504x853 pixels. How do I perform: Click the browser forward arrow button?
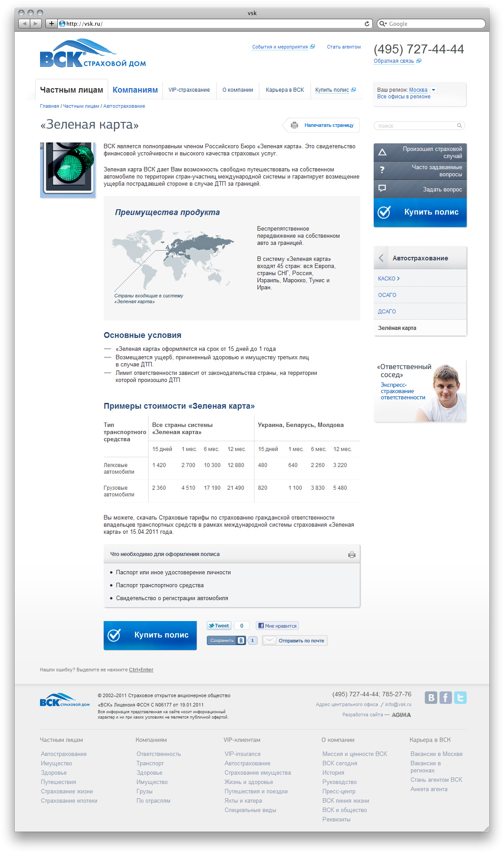click(36, 24)
